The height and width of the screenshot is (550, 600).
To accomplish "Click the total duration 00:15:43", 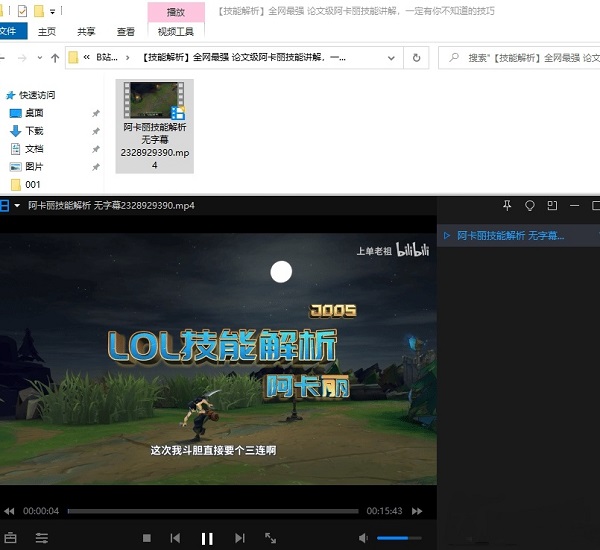I will click(384, 511).
